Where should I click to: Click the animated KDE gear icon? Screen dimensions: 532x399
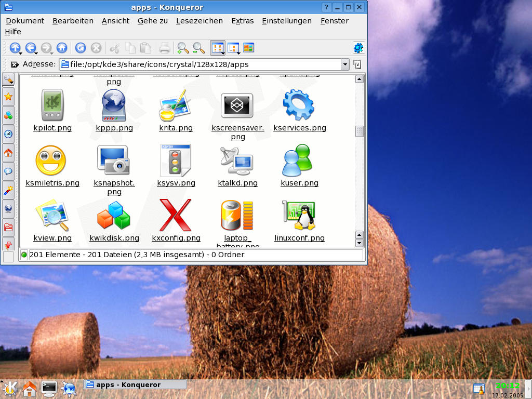(358, 48)
